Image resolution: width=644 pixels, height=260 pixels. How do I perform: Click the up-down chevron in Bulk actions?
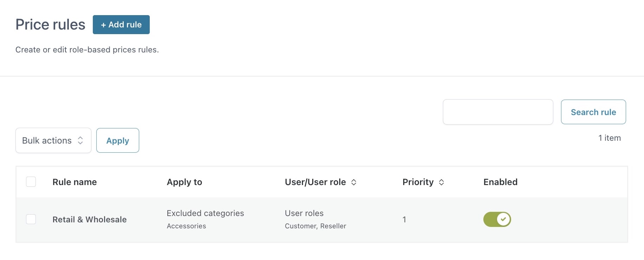click(80, 140)
